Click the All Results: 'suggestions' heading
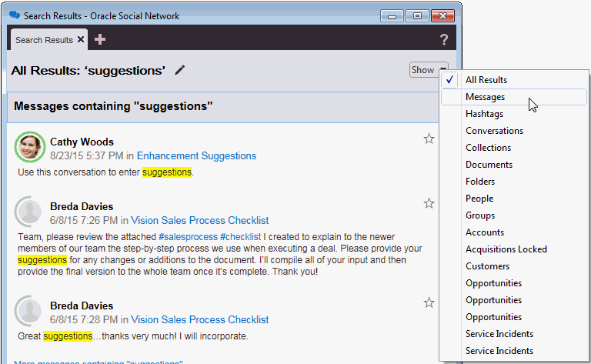 pyautogui.click(x=88, y=71)
